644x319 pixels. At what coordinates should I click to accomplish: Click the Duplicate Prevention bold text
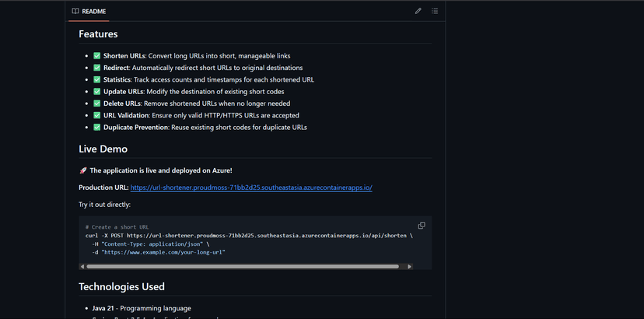pyautogui.click(x=136, y=127)
